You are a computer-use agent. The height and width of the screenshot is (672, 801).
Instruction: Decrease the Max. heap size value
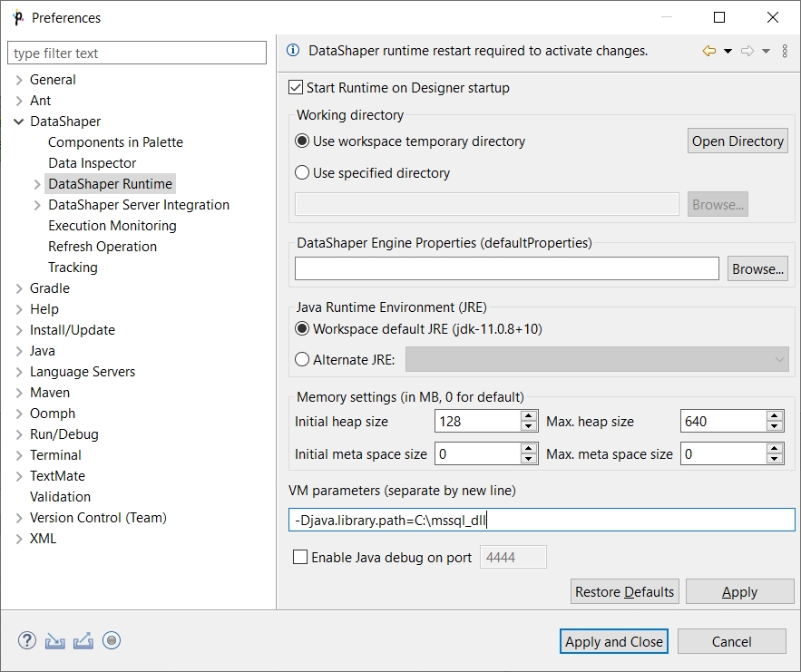(x=775, y=427)
